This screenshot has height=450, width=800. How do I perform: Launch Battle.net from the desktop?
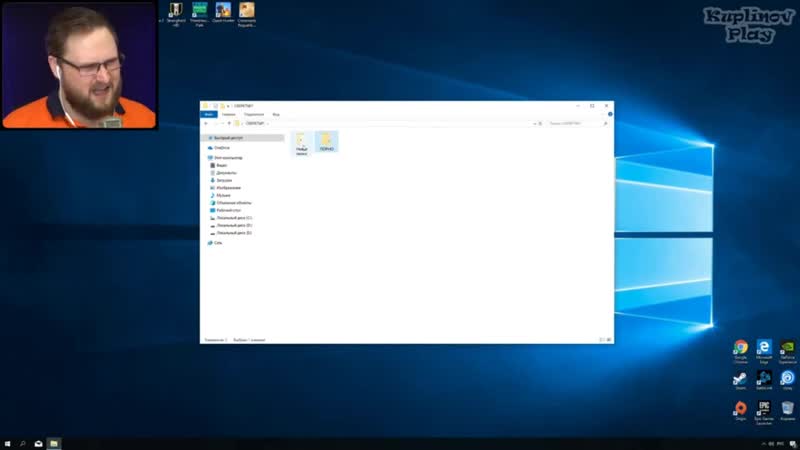coord(764,381)
